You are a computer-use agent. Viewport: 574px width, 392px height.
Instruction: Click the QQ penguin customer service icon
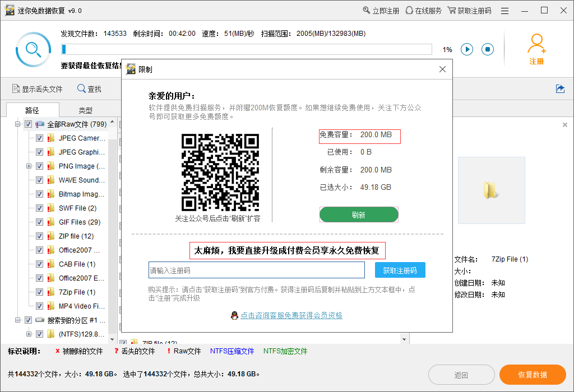[234, 315]
